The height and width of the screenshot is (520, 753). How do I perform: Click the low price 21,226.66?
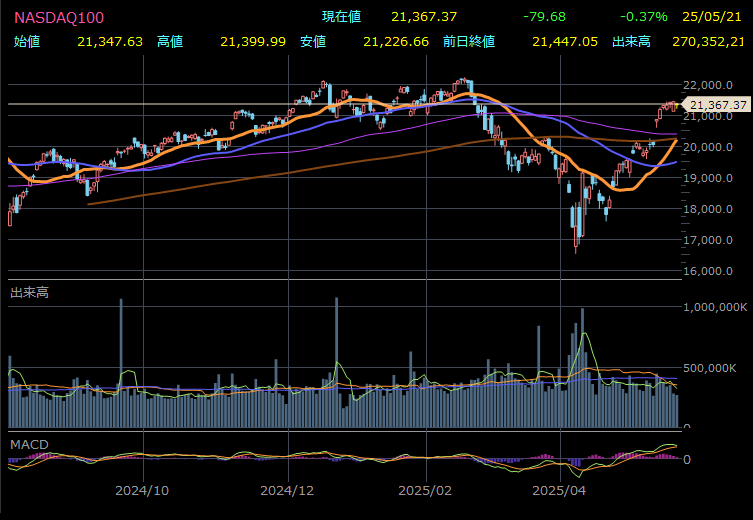coord(396,42)
